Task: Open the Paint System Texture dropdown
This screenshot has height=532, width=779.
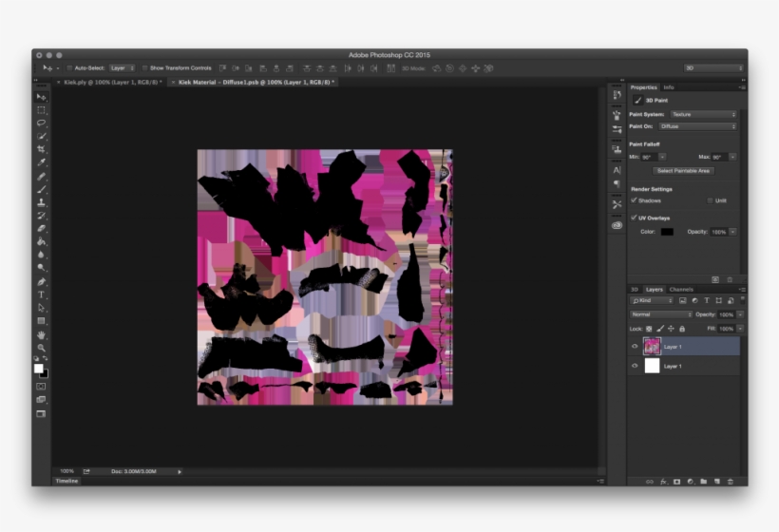Action: point(703,114)
